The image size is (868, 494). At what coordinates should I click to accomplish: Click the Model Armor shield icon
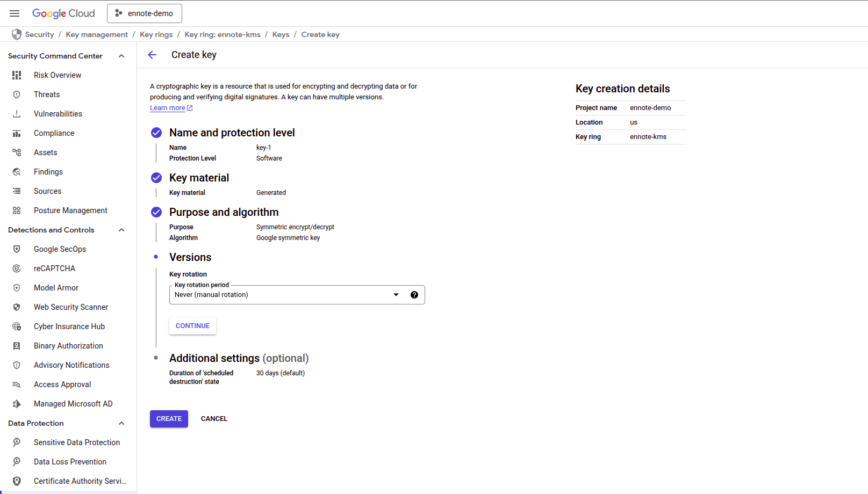click(17, 288)
